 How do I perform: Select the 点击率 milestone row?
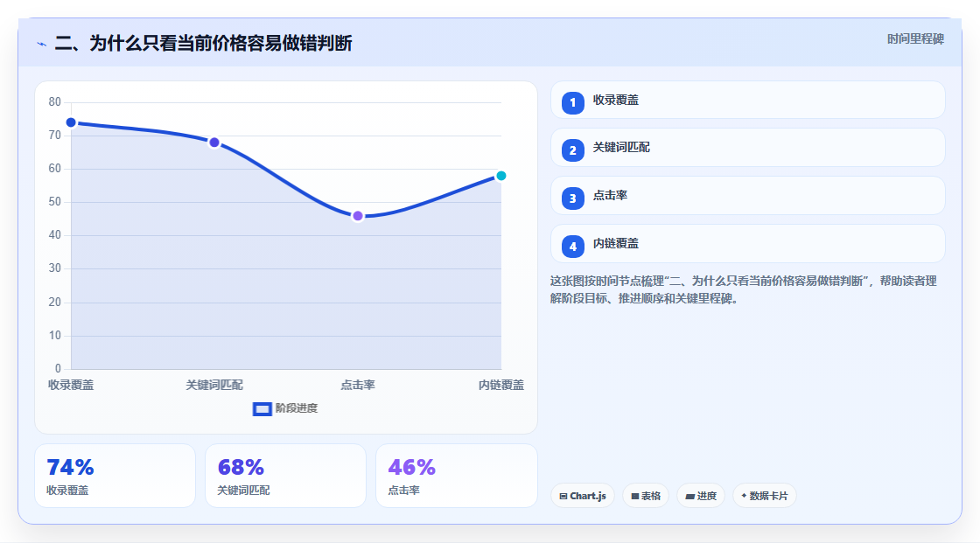tap(747, 196)
